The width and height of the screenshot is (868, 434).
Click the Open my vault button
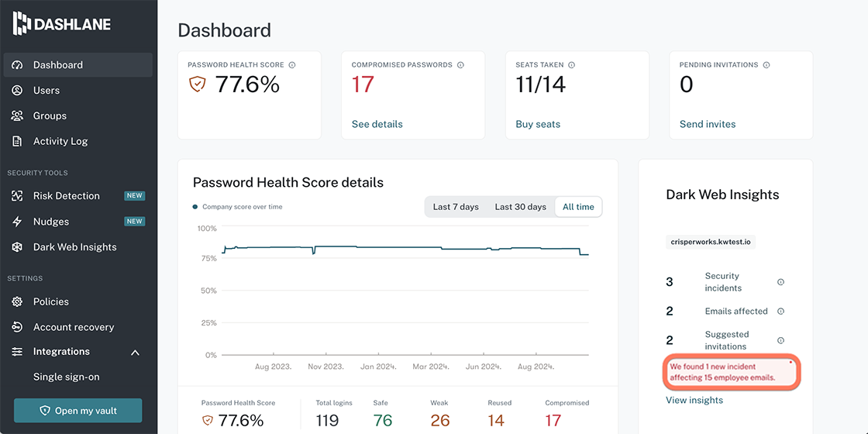pyautogui.click(x=78, y=411)
